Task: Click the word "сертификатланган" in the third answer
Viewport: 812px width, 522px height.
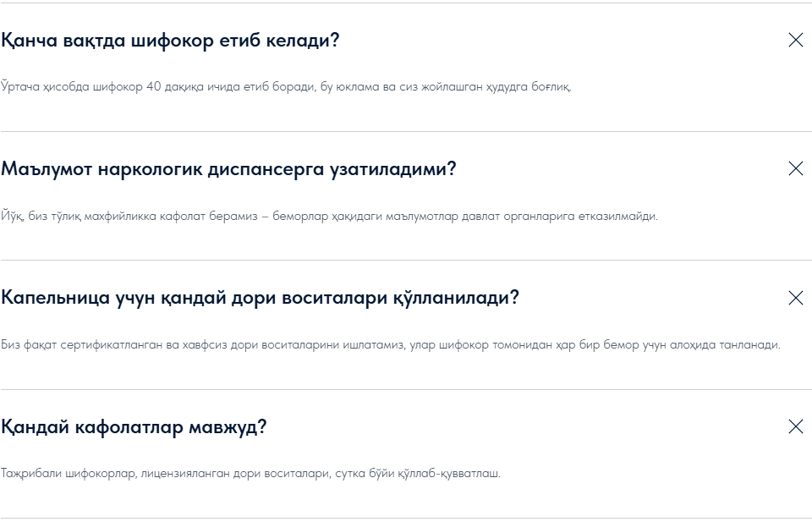Action: pos(98,344)
